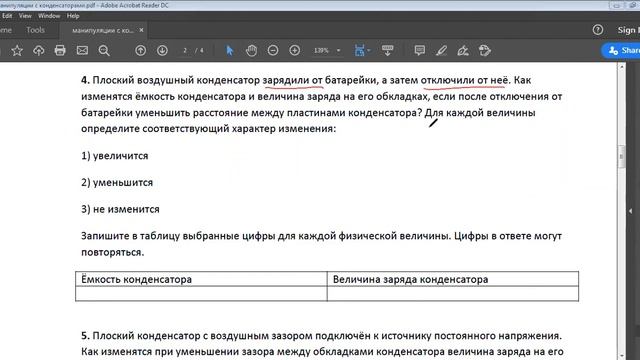Screen dimensions: 640x360
Task: Go to next page arrow
Action: [162, 51]
